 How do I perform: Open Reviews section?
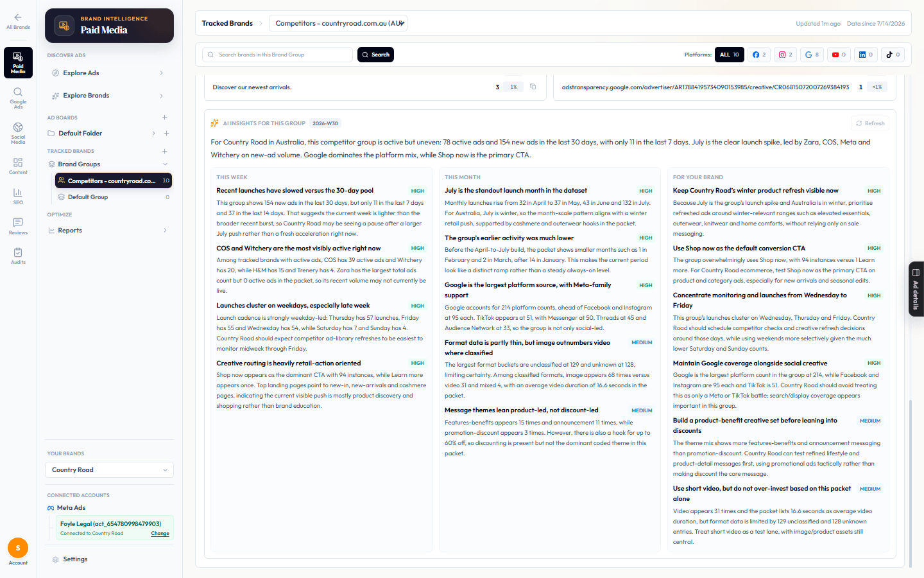18,226
